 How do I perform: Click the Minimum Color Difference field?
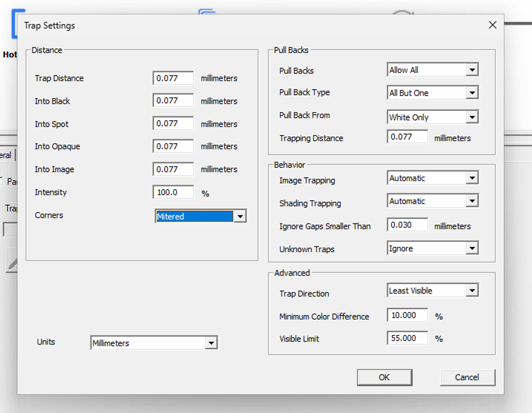pyautogui.click(x=407, y=315)
